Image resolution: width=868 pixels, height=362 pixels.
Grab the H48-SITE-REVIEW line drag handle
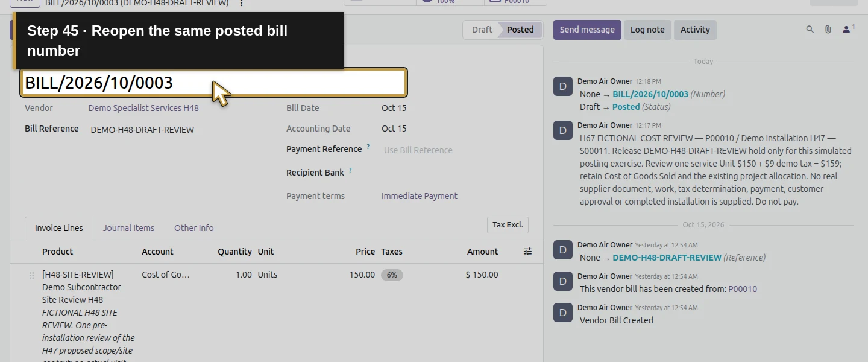coord(31,275)
